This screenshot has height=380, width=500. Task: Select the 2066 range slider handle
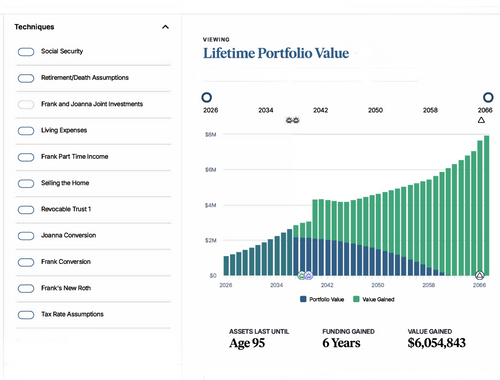[x=488, y=97]
